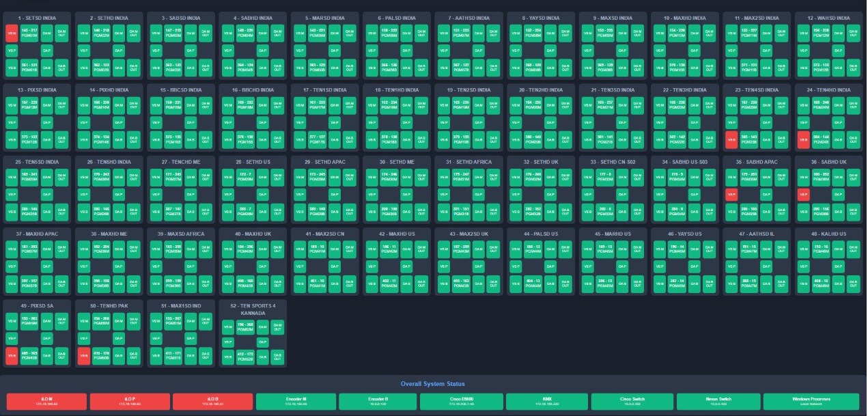Click the red tile on TENHD PAK card
The width and height of the screenshot is (868, 416).
(x=85, y=355)
